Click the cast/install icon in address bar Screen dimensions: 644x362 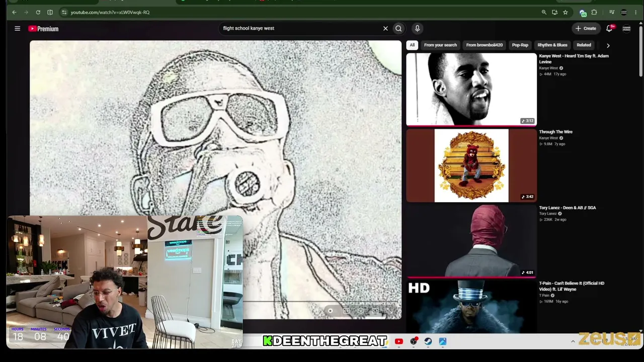tap(554, 12)
